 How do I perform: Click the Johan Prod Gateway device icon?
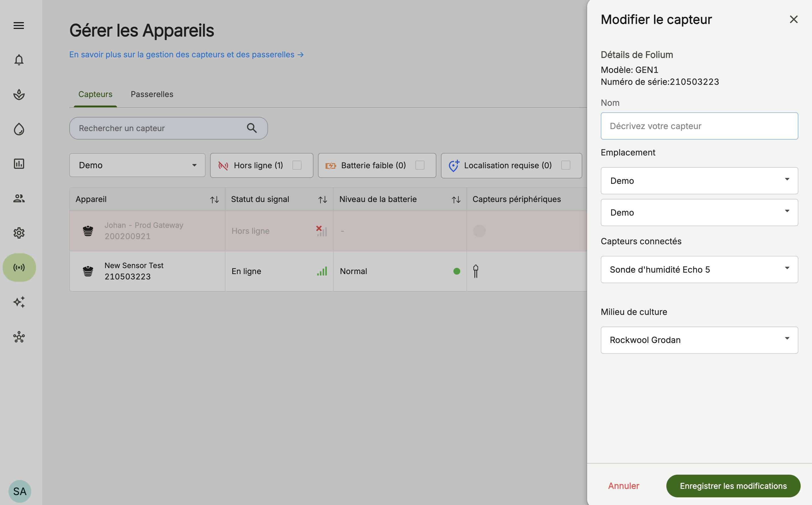[x=88, y=231]
